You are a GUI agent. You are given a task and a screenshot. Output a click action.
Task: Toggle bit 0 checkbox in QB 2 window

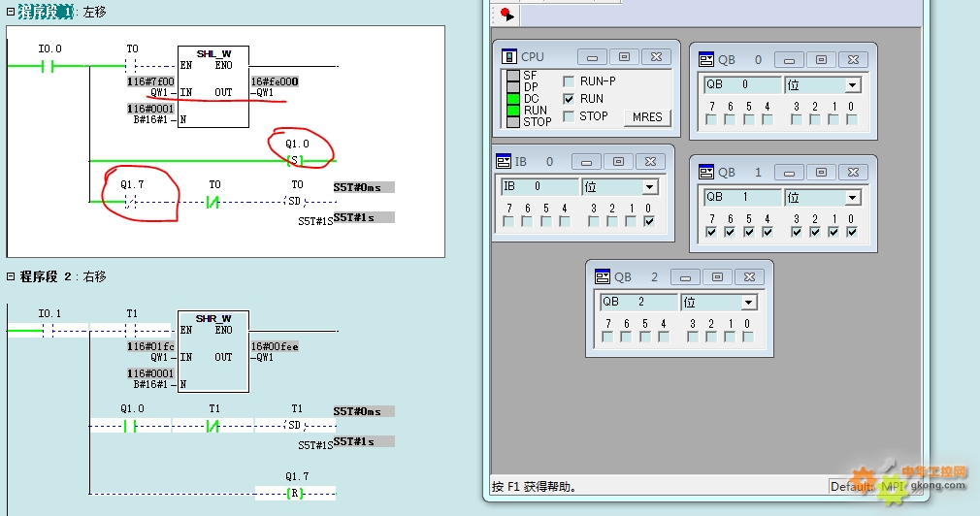(747, 337)
